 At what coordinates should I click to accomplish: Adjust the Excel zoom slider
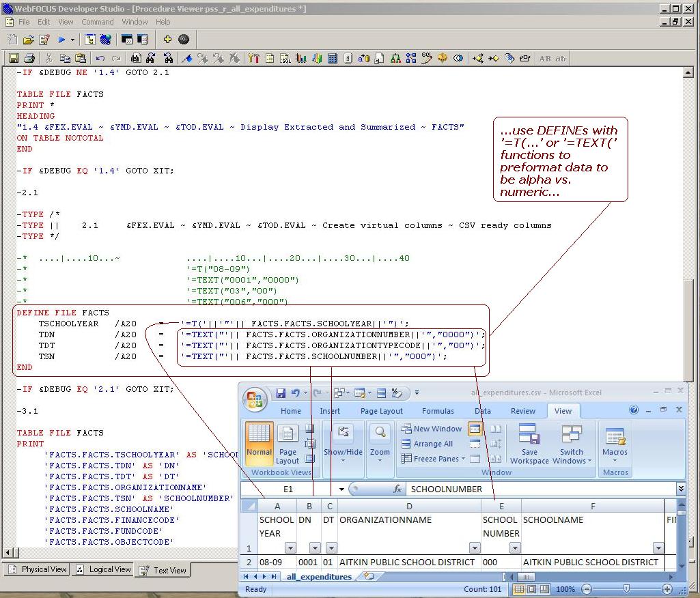tap(626, 589)
